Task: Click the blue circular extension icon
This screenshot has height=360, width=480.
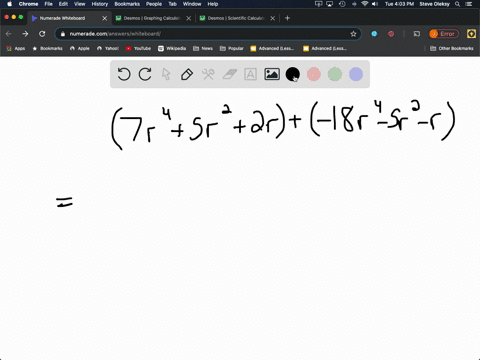Action: [x=374, y=34]
